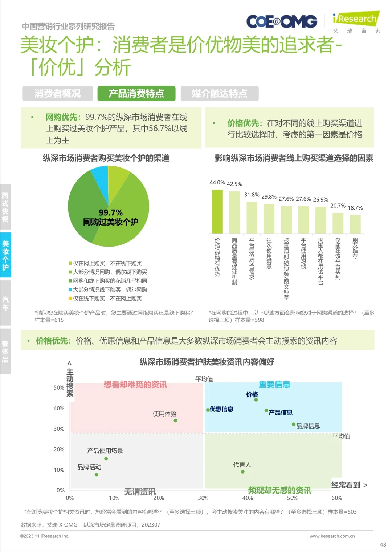Click the 仅在网上购买 legend color square
The height and width of the screenshot is (552, 392).
[x=70, y=263]
